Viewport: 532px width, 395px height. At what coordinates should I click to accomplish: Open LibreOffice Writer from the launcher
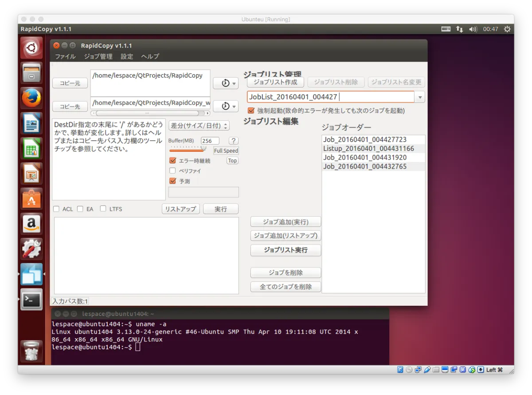[x=31, y=123]
